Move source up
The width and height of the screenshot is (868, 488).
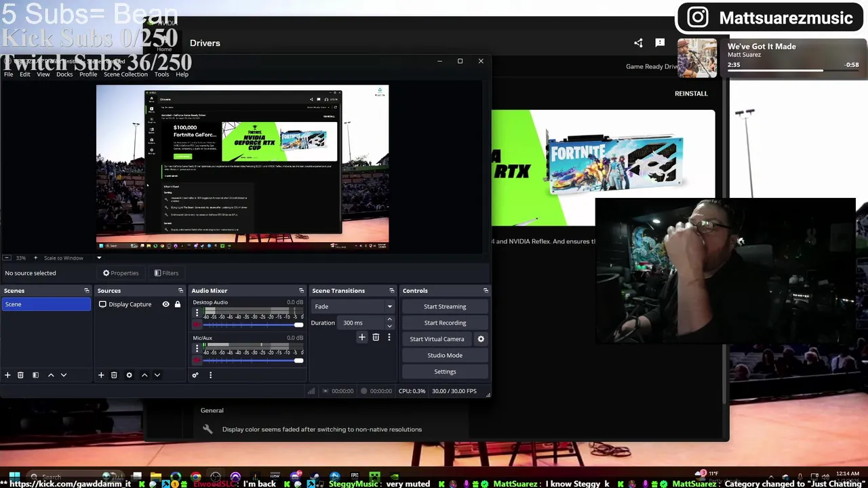[144, 375]
